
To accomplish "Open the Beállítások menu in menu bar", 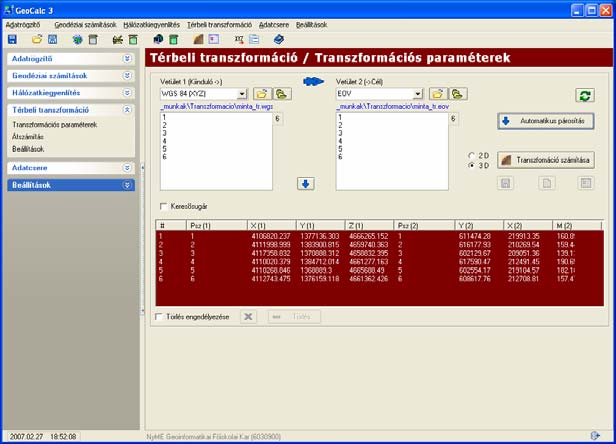I will pos(312,25).
